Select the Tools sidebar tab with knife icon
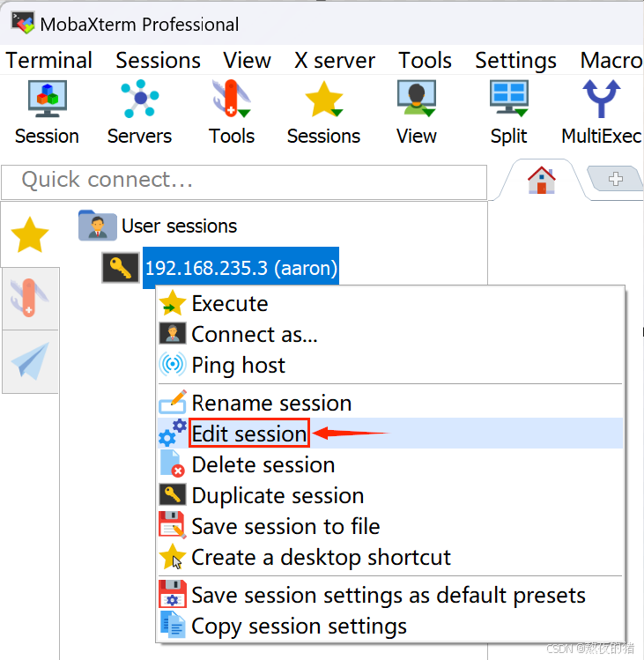Viewport: 644px width, 660px height. click(30, 299)
